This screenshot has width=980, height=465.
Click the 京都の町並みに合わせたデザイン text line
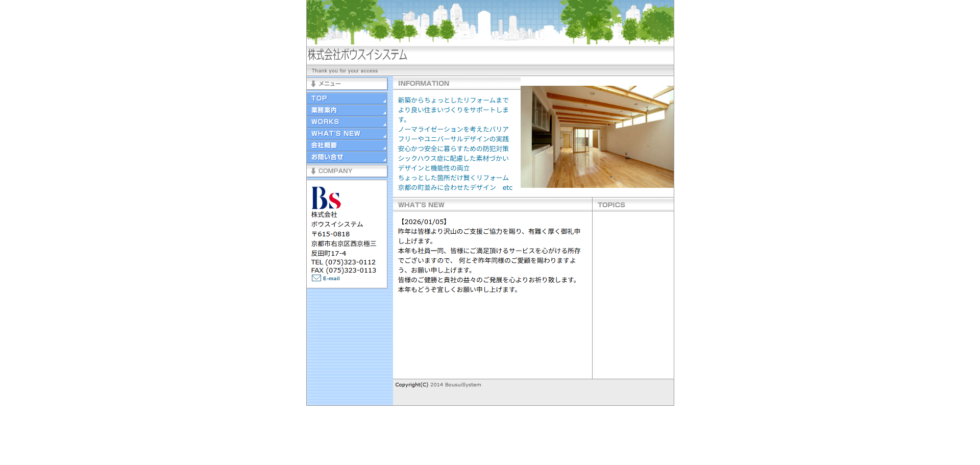point(447,188)
